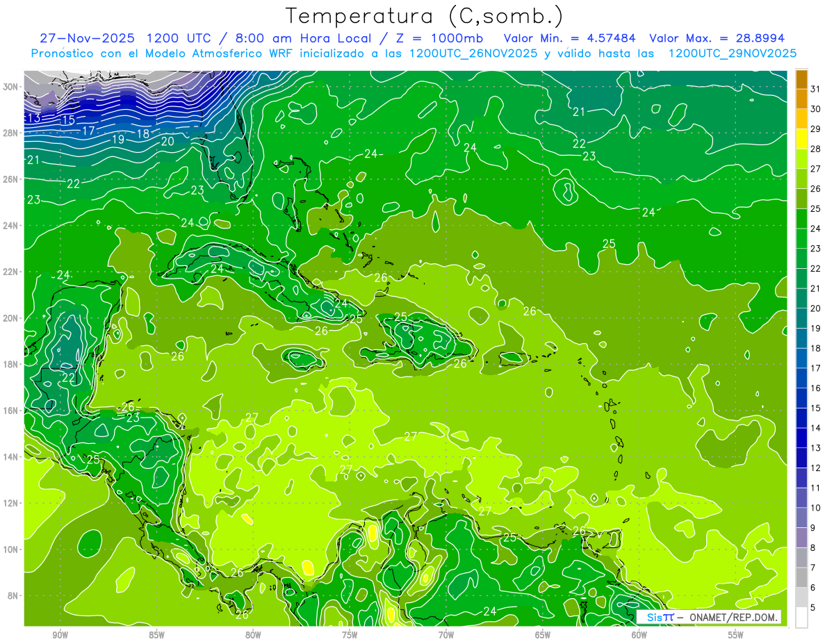834x644 pixels.
Task: Click the colorbar scale label 31
Action: [x=816, y=89]
